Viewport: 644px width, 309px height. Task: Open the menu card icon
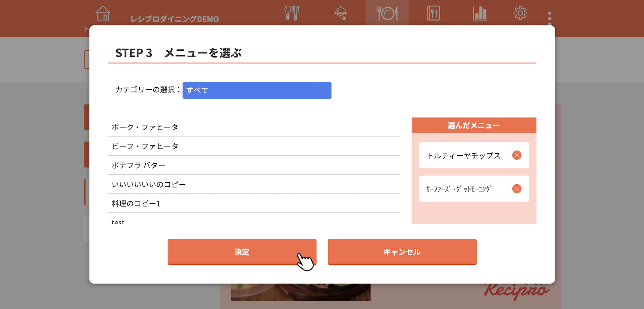coord(433,13)
